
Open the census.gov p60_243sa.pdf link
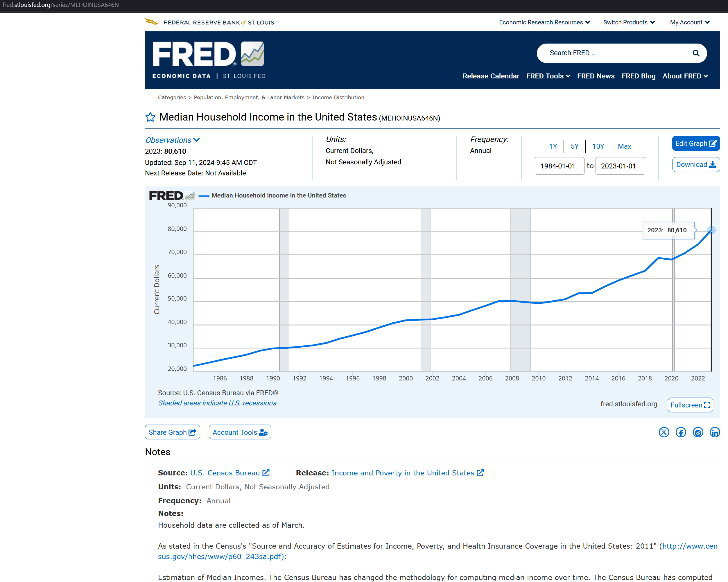tap(437, 551)
